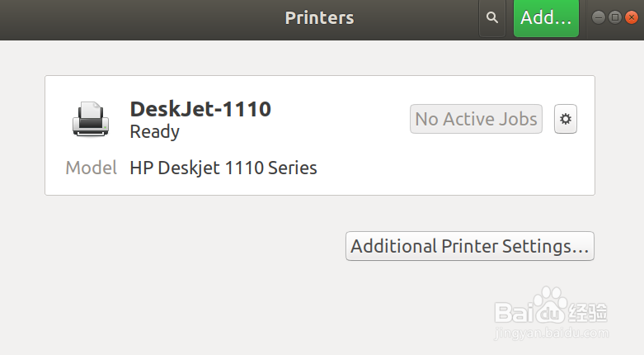The width and height of the screenshot is (644, 355).
Task: Open the No Active Jobs button
Action: point(476,119)
